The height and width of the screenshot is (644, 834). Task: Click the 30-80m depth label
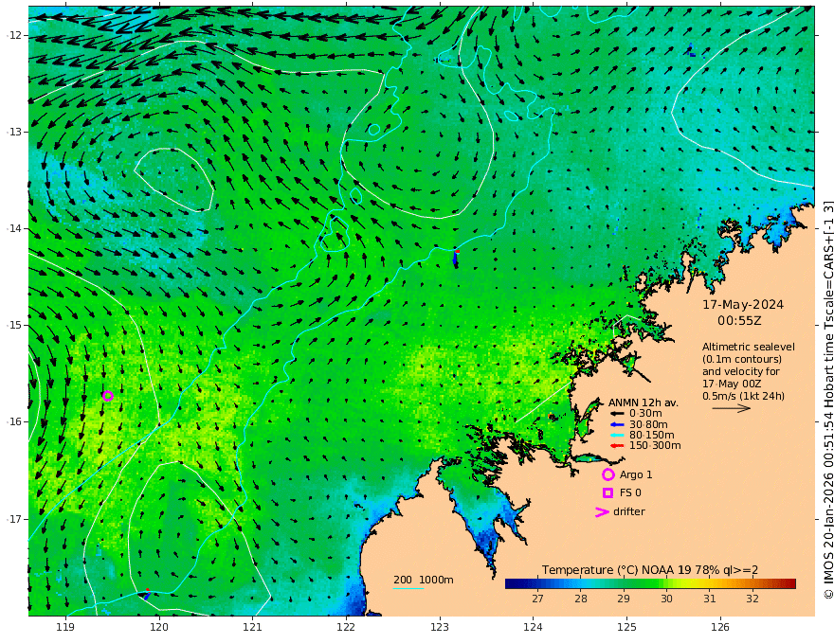648,424
